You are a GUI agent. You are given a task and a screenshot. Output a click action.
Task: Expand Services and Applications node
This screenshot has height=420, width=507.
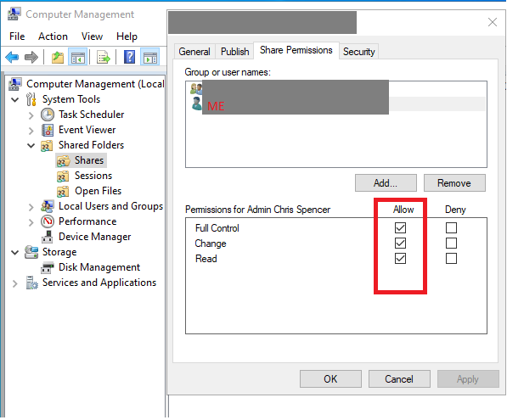pyautogui.click(x=15, y=283)
